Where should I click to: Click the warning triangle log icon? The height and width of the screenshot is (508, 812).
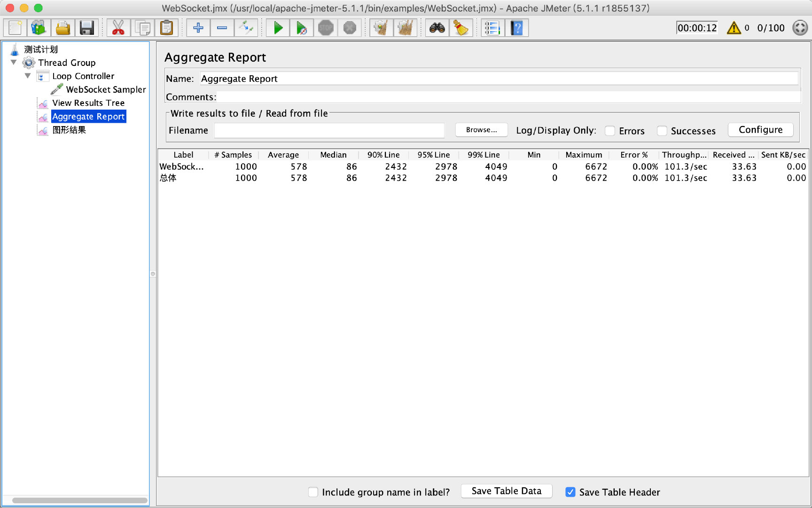734,28
